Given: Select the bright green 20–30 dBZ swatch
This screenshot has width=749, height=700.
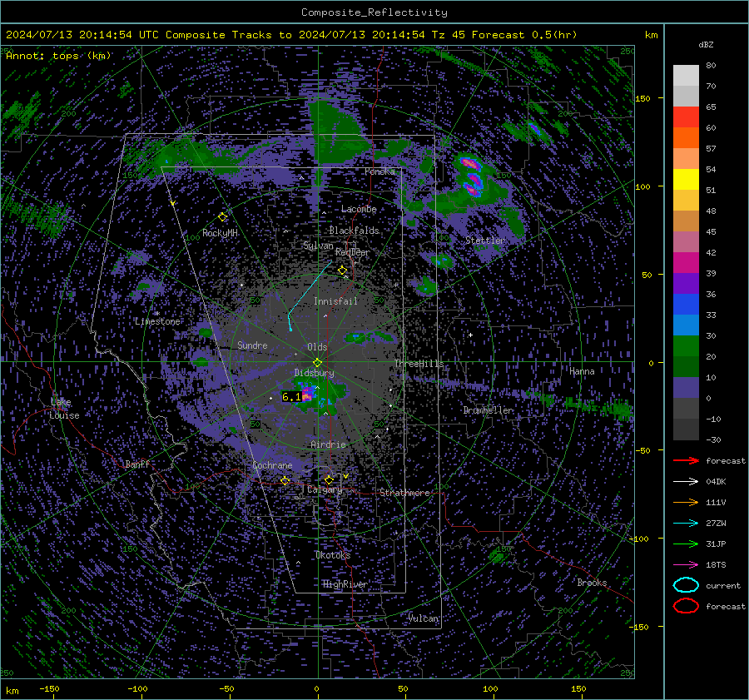Looking at the screenshot, I should [x=686, y=346].
